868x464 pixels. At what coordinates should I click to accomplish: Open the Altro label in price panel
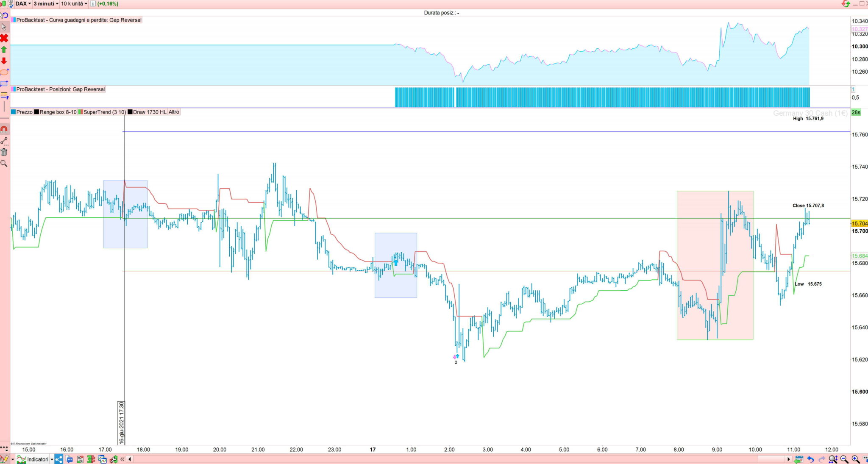(174, 112)
